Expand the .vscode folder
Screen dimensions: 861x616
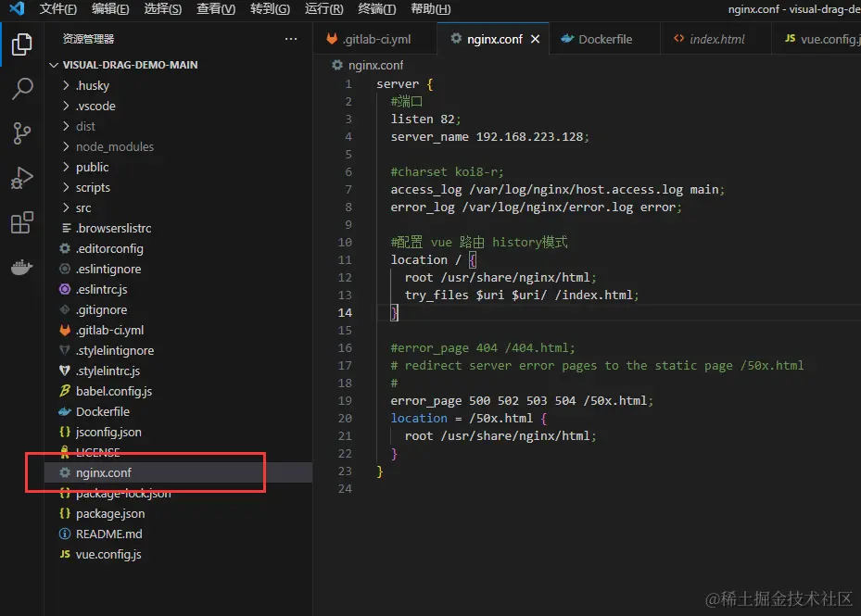66,106
